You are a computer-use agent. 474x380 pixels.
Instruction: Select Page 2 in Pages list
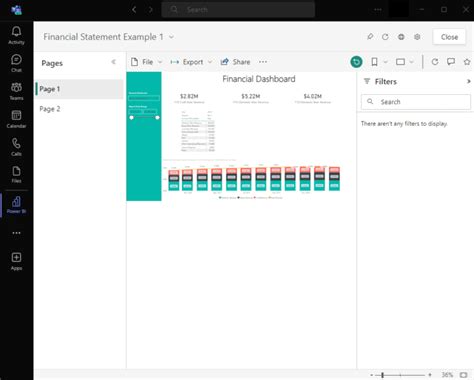point(79,109)
